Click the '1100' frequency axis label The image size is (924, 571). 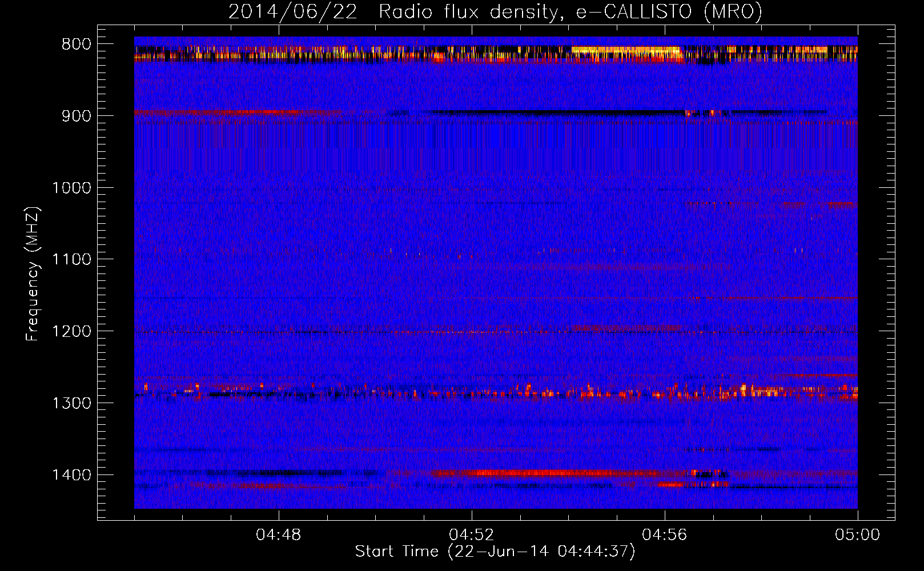(71, 259)
